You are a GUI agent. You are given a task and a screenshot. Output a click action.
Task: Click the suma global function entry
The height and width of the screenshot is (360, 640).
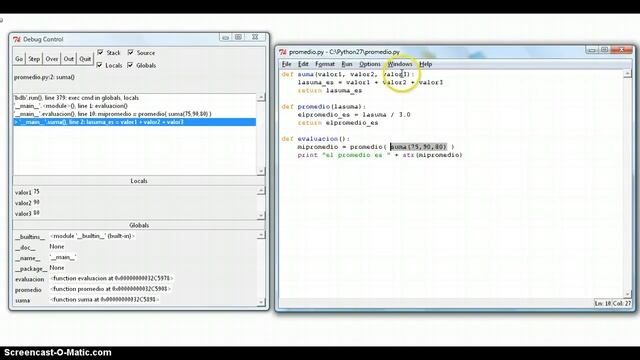(87, 300)
